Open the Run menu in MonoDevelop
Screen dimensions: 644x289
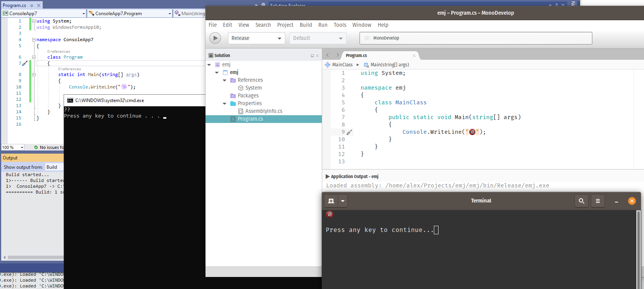pyautogui.click(x=323, y=25)
